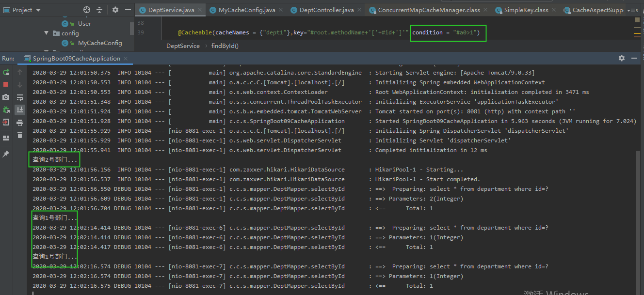Click the condition attribute in code
The height and width of the screenshot is (295, 644).
(427, 32)
